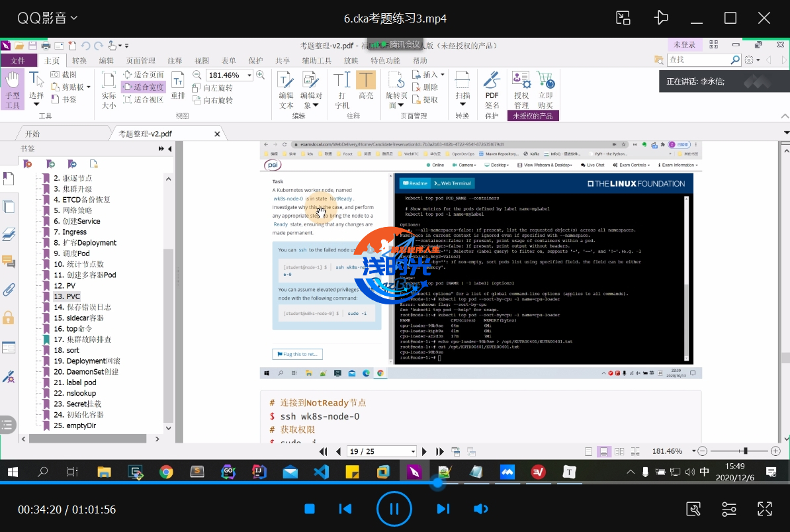The height and width of the screenshot is (532, 790).
Task: Mute the player volume
Action: pos(481,509)
